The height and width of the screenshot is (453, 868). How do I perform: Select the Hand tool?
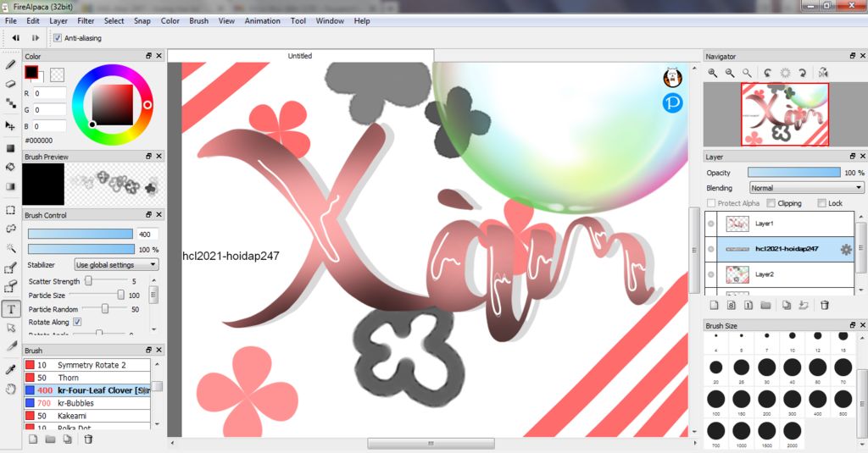pos(10,389)
